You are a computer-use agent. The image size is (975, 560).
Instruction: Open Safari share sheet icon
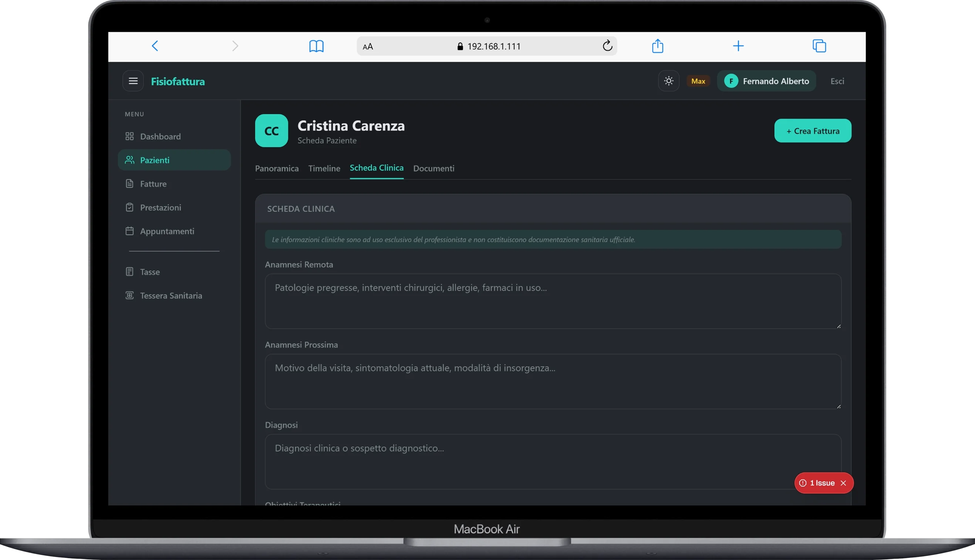click(x=658, y=46)
